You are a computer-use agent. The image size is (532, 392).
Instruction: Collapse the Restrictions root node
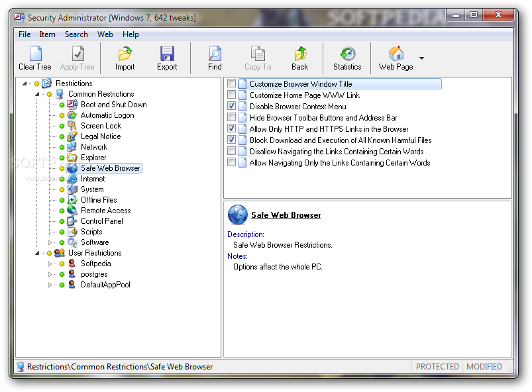point(25,83)
